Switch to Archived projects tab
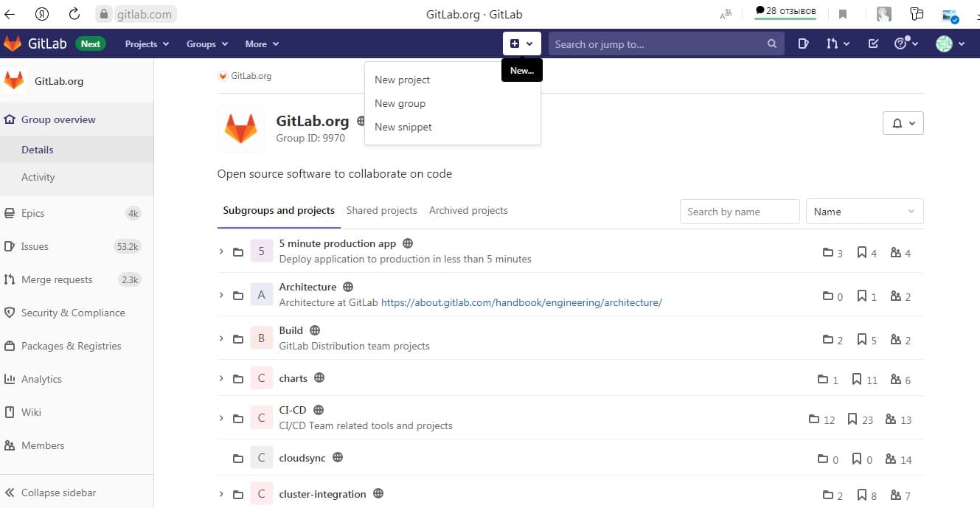Screen dimensions: 980x508 click(468, 211)
